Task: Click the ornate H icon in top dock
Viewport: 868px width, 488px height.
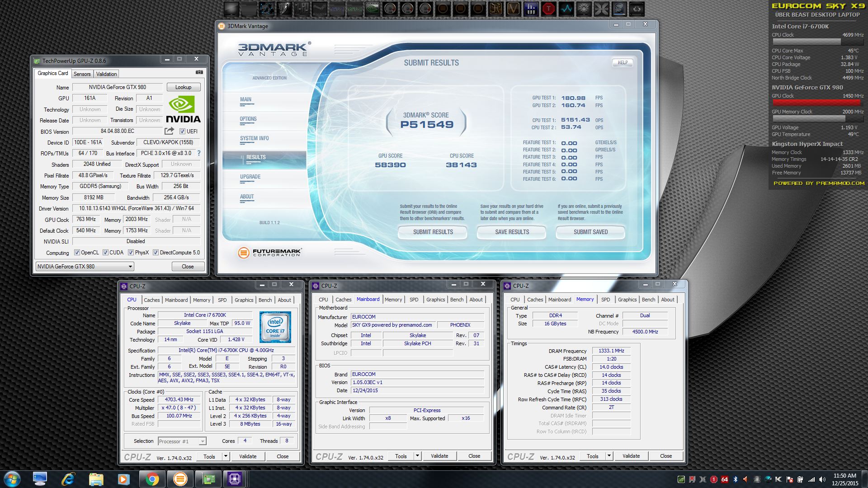Action: click(x=496, y=9)
